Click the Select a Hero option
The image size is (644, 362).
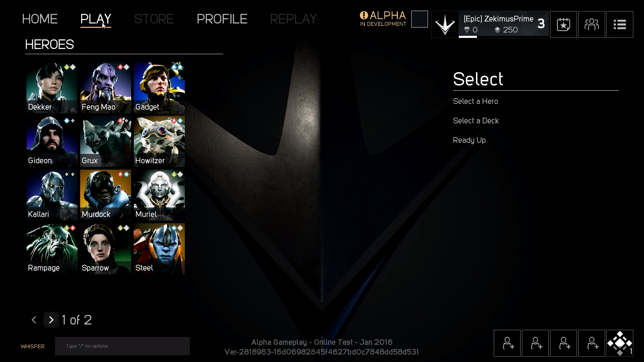click(x=476, y=101)
